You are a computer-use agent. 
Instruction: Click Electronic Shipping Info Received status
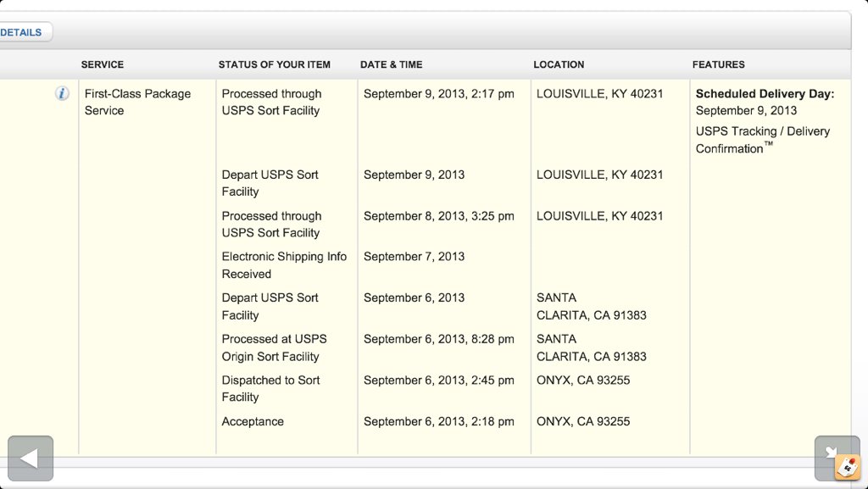point(284,265)
